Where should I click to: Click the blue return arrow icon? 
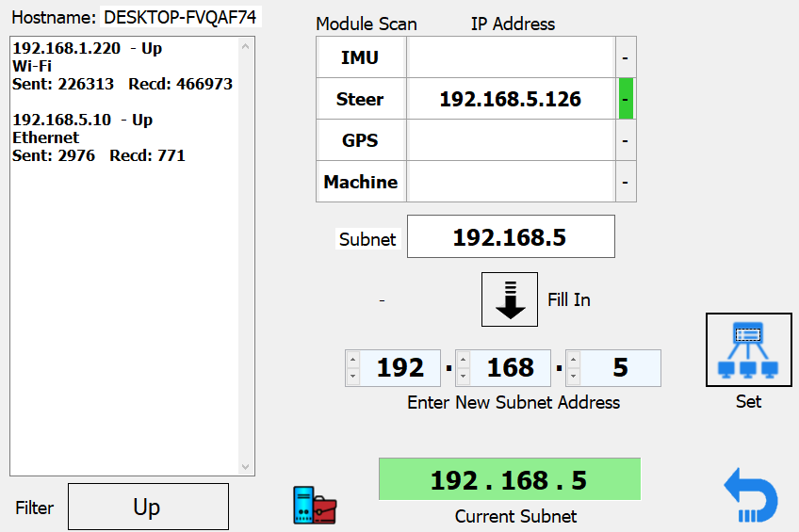coord(751,495)
